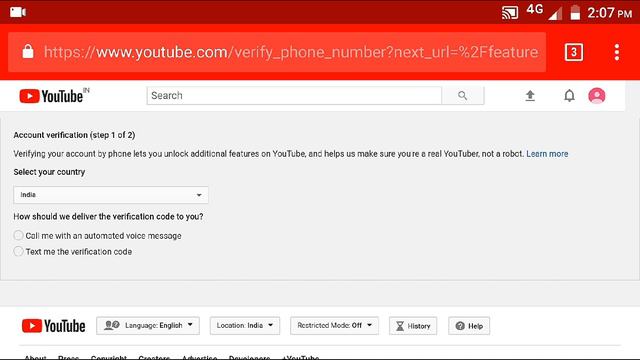Open the Location: India dropdown
The height and width of the screenshot is (360, 640).
pyautogui.click(x=245, y=326)
